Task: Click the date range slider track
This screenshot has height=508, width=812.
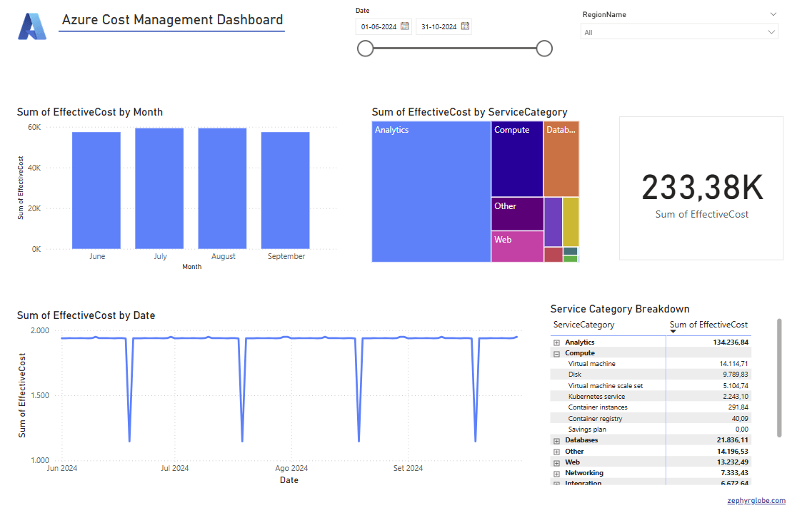Action: pyautogui.click(x=455, y=49)
